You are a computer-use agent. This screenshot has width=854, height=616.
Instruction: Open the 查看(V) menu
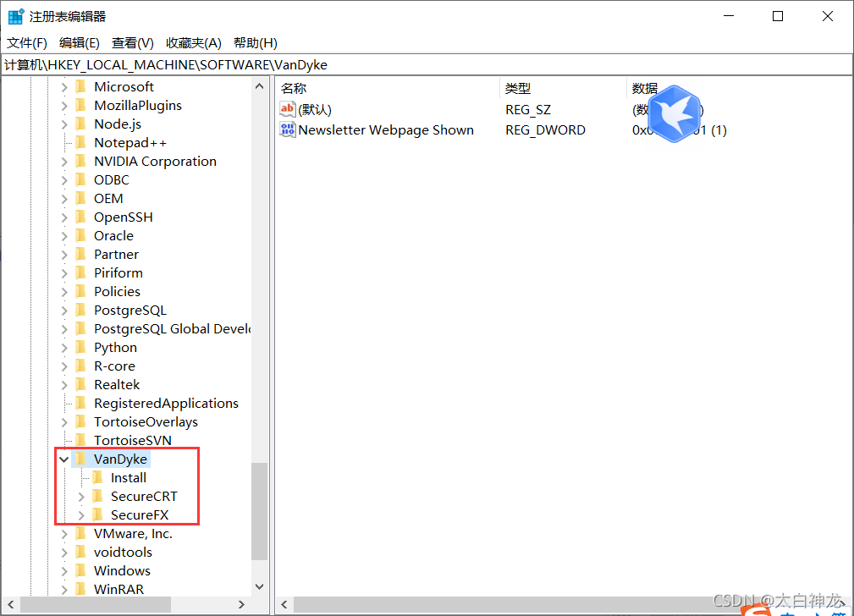point(132,43)
